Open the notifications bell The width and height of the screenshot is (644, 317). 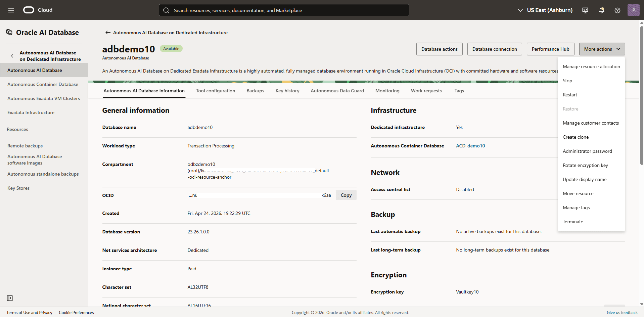click(602, 10)
